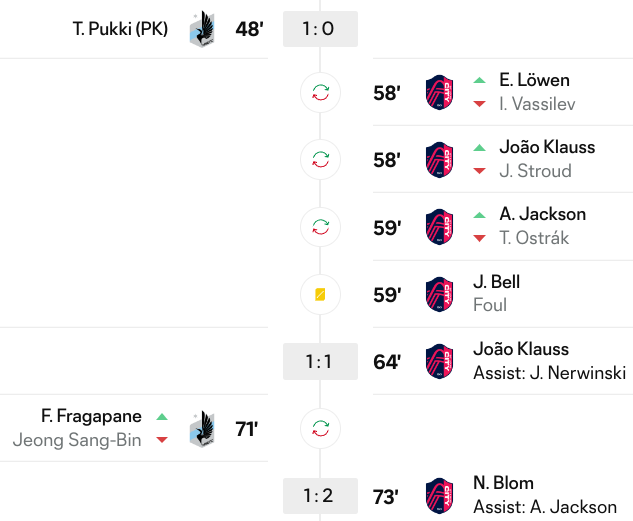Click the substitution icon for João Klauss at 58'
This screenshot has width=633, height=521.
pos(320,159)
